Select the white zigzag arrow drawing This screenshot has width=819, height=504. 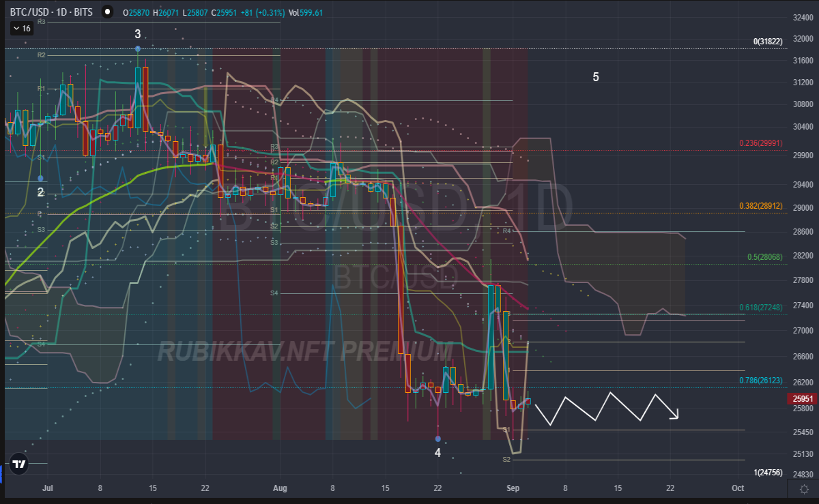[x=607, y=407]
